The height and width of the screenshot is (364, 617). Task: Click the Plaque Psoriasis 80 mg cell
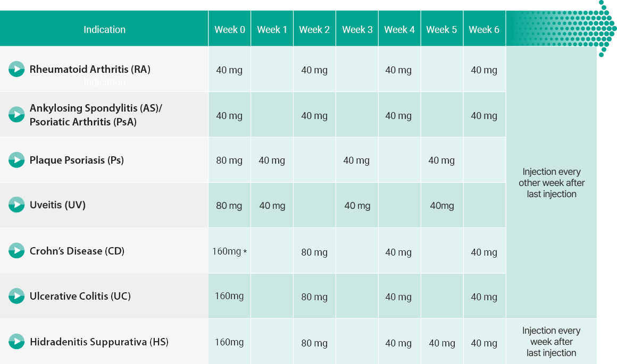[x=229, y=160]
